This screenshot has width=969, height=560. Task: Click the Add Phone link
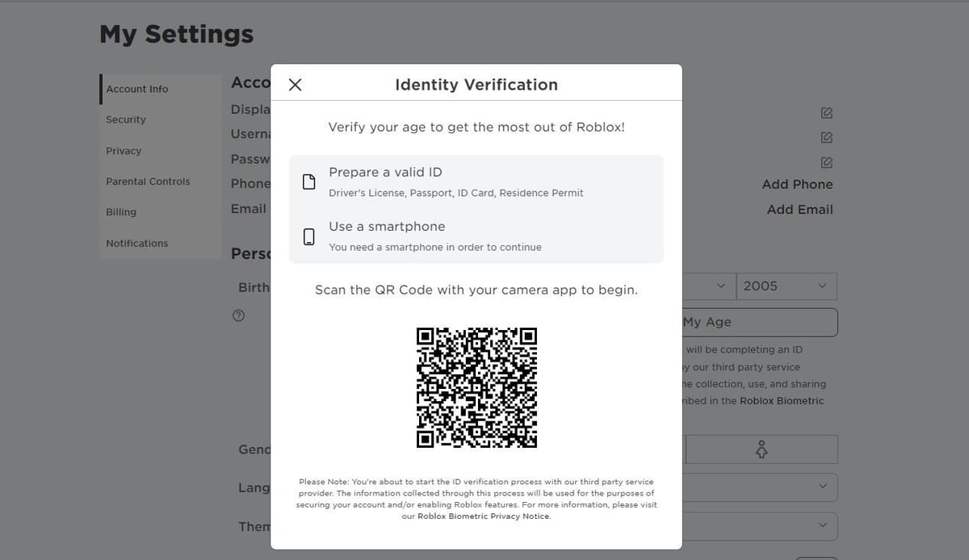797,184
